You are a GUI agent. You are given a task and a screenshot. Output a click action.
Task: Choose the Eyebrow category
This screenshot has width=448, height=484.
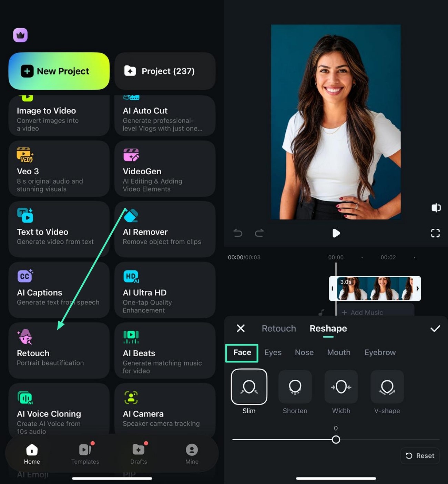point(380,352)
